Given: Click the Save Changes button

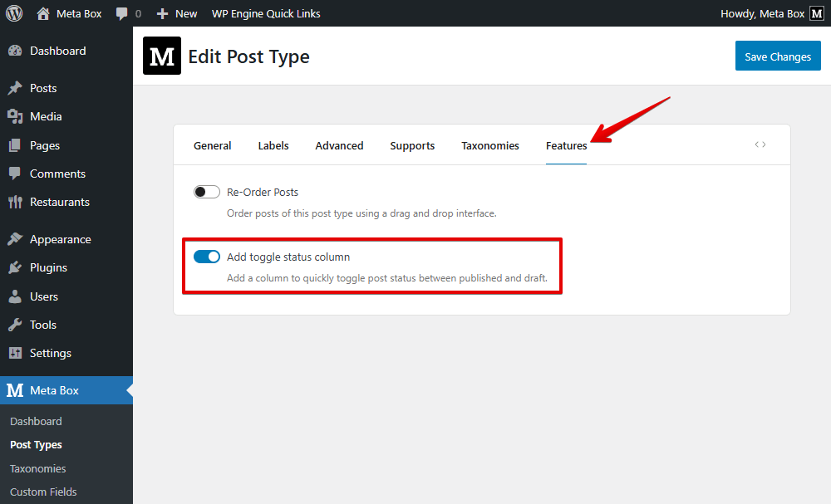Looking at the screenshot, I should [x=778, y=56].
